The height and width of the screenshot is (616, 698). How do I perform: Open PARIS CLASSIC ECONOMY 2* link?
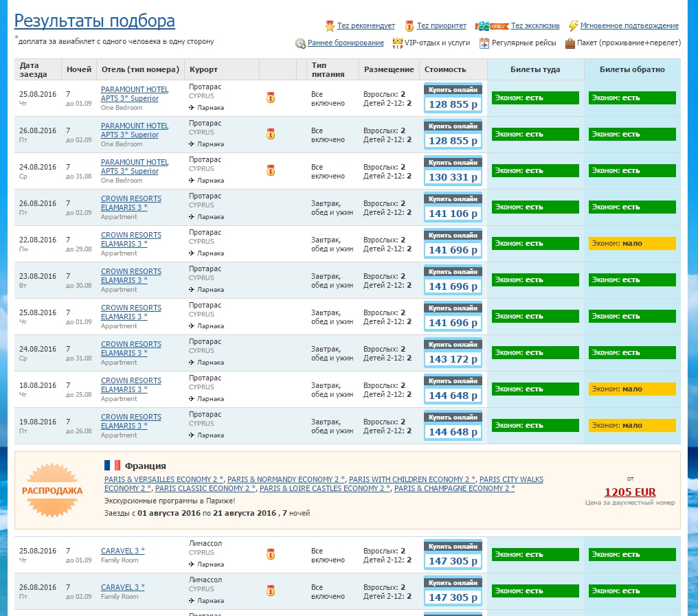pyautogui.click(x=205, y=488)
